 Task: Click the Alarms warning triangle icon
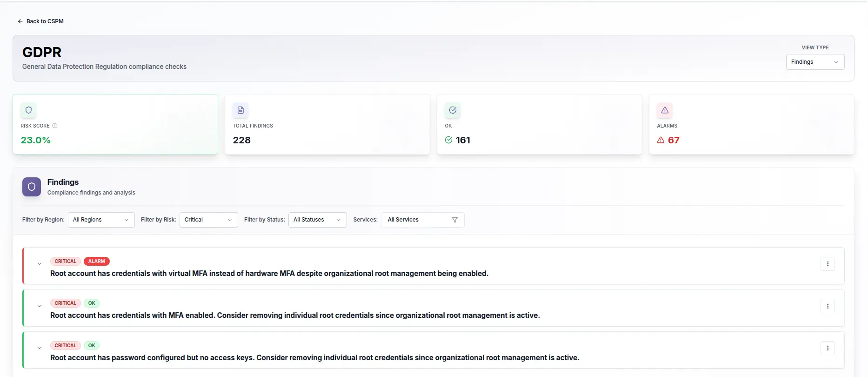point(665,110)
